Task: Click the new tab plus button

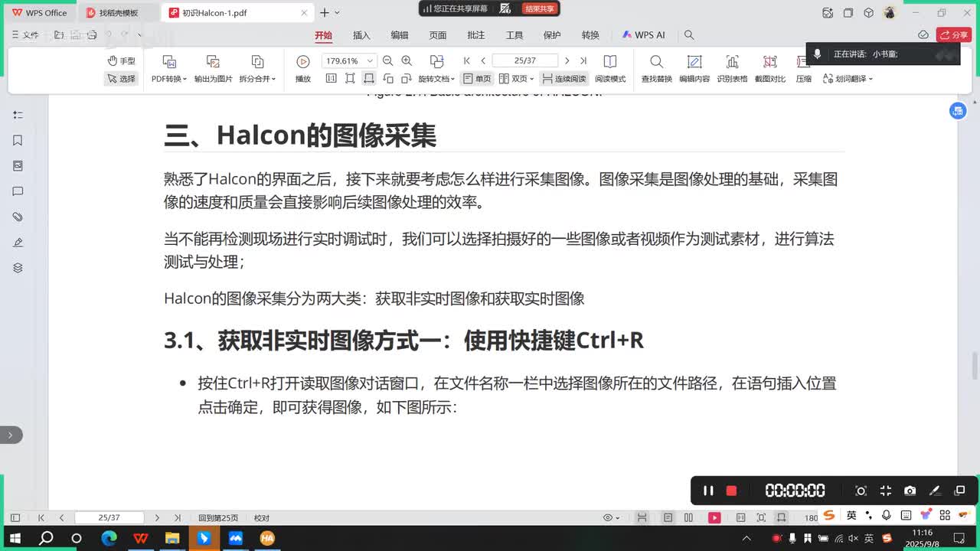Action: pyautogui.click(x=325, y=13)
